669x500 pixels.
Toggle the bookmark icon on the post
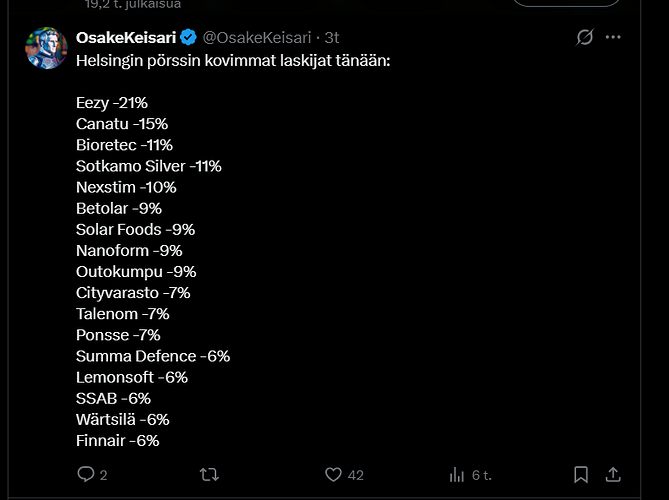(581, 474)
